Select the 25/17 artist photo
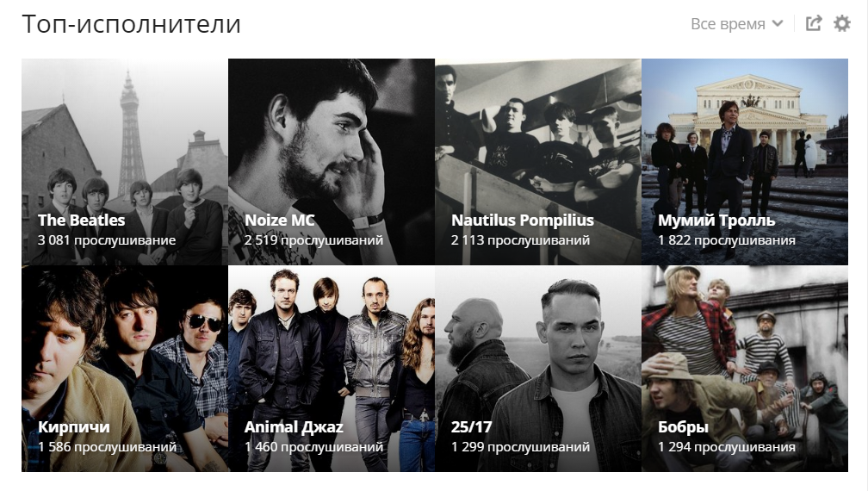Viewport: 868px width, 491px height. pyautogui.click(x=538, y=369)
